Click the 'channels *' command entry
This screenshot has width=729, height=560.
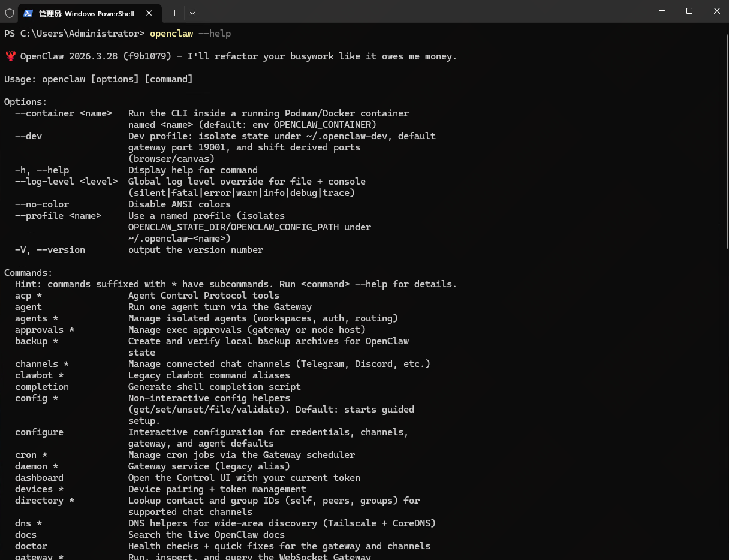point(42,364)
